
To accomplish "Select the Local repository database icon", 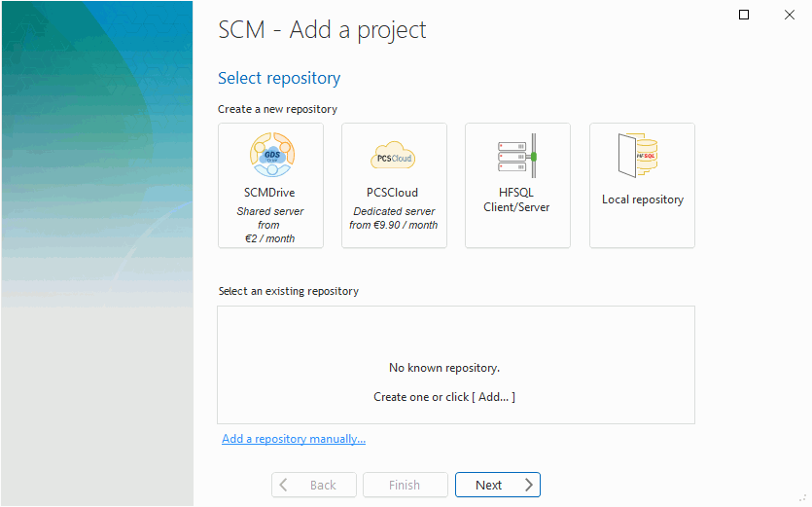I will [638, 155].
